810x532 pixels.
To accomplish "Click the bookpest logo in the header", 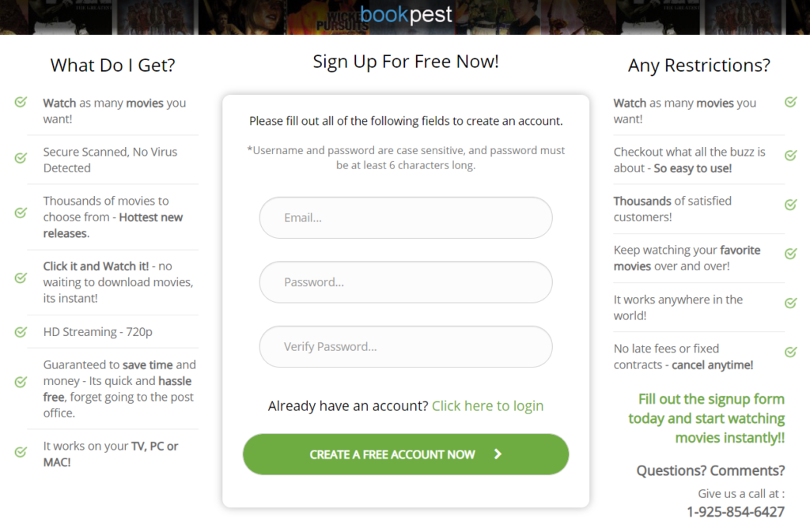I will pos(406,14).
